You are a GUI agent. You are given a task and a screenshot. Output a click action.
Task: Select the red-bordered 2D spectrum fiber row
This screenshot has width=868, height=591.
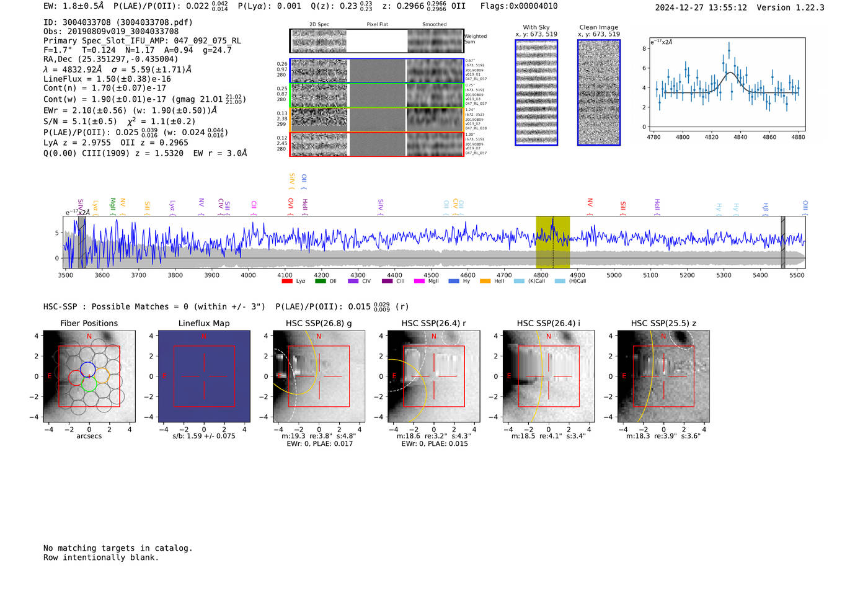point(376,144)
